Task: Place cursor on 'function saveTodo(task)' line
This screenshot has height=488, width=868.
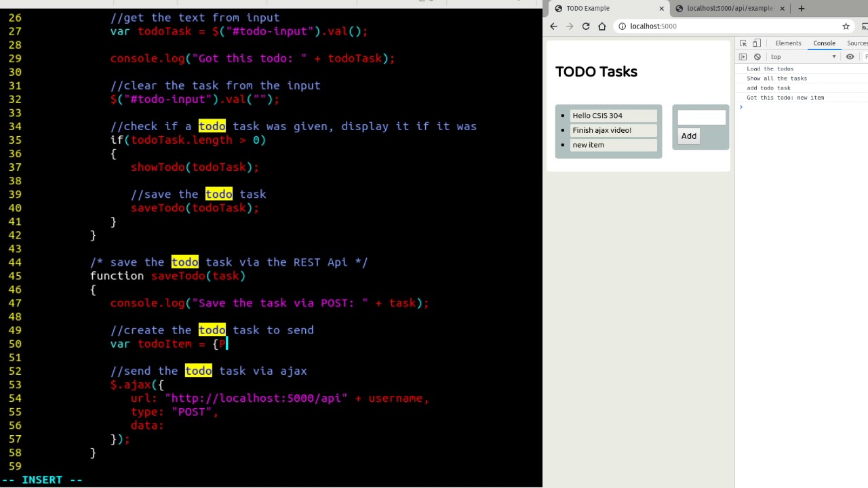Action: tap(167, 276)
